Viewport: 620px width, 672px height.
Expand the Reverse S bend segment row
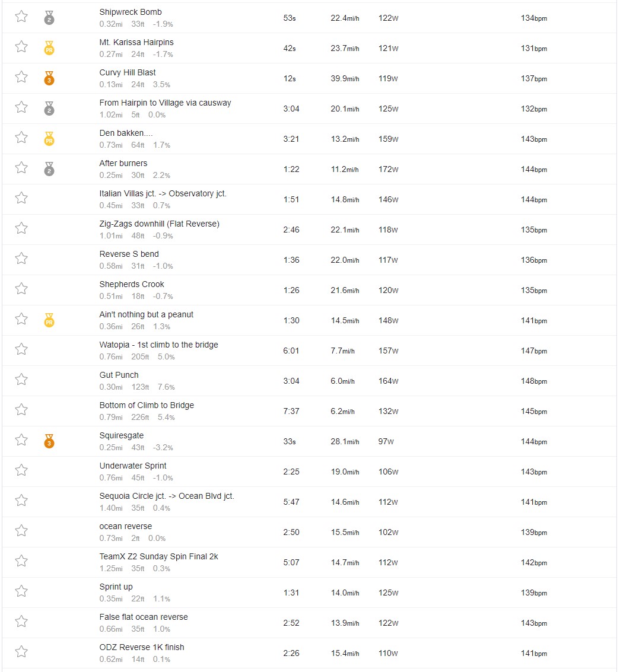pos(309,260)
